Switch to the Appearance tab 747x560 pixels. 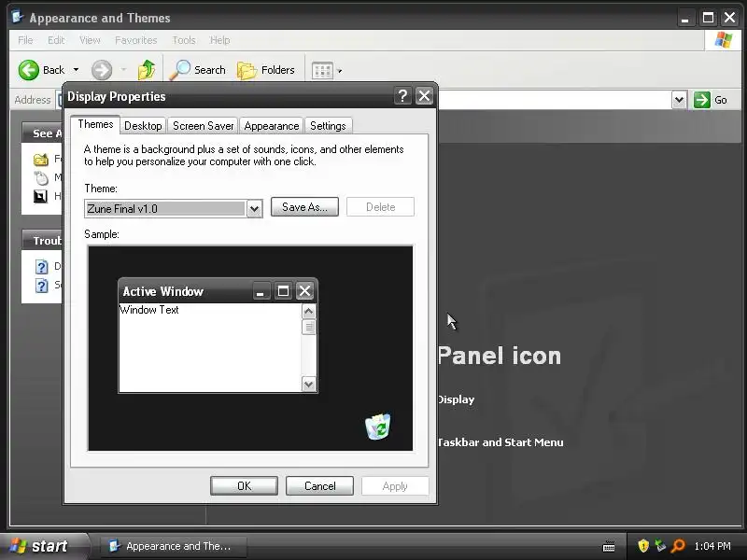pyautogui.click(x=272, y=126)
